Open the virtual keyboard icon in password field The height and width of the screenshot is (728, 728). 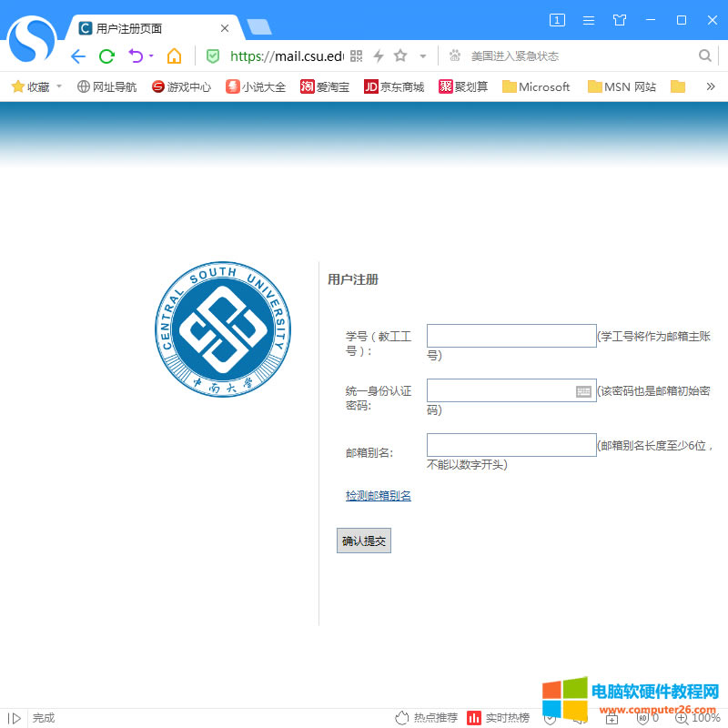point(584,391)
